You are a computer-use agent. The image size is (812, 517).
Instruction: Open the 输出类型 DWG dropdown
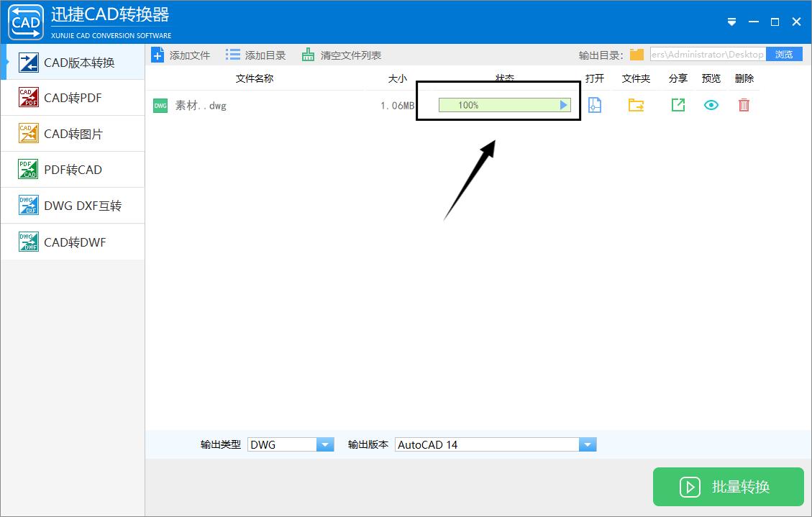click(x=326, y=444)
